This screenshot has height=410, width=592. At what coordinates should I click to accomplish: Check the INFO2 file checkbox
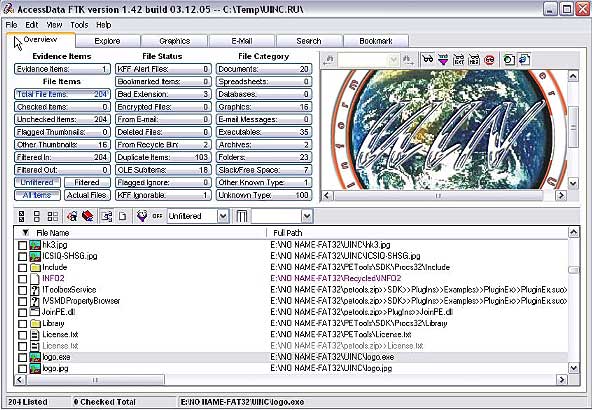(22, 279)
